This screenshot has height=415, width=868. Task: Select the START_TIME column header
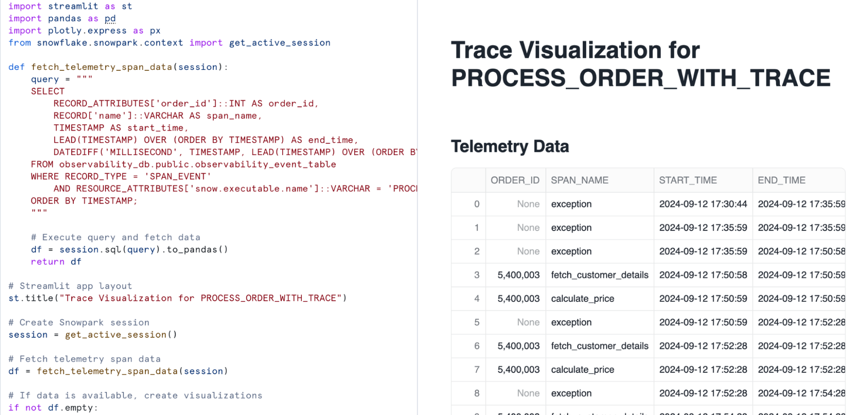tap(688, 180)
